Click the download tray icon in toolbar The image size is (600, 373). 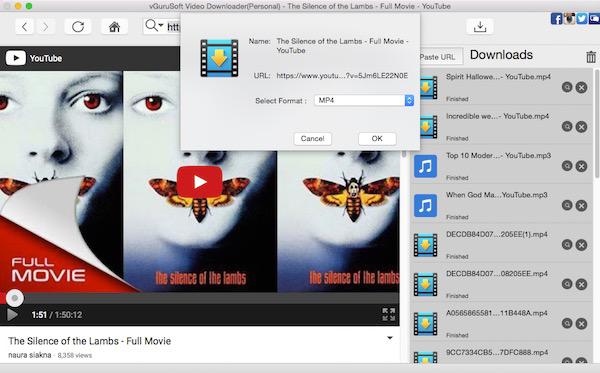click(480, 27)
